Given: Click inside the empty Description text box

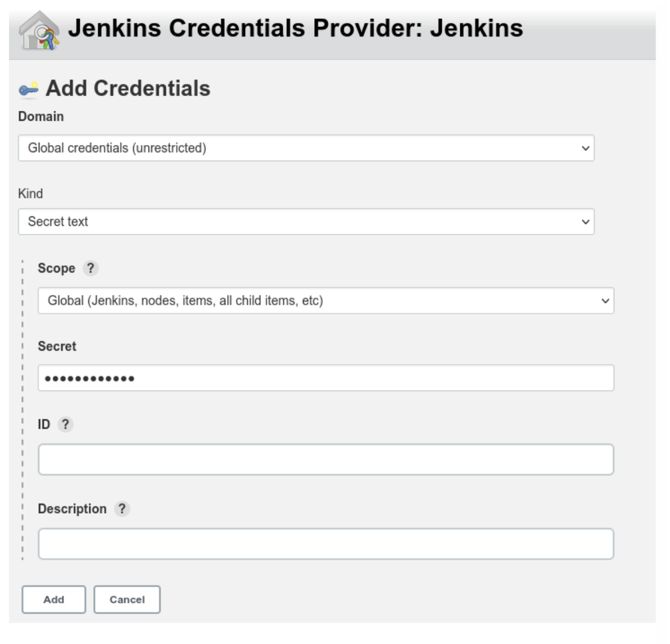Looking at the screenshot, I should click(x=326, y=543).
